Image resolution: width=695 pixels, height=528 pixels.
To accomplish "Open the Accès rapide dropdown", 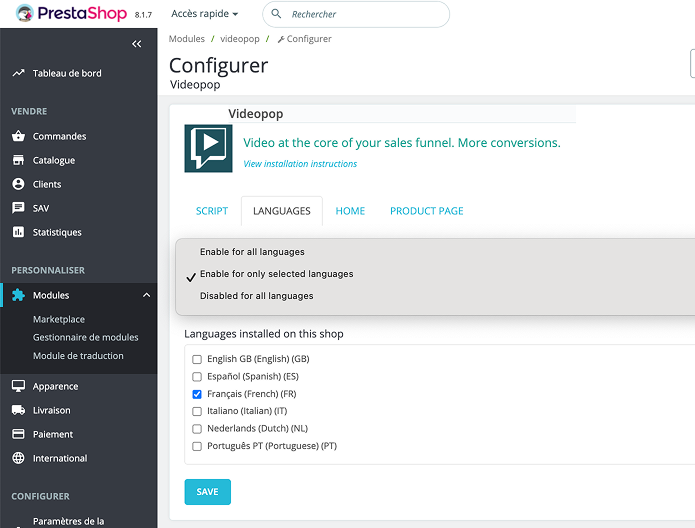I will [205, 14].
